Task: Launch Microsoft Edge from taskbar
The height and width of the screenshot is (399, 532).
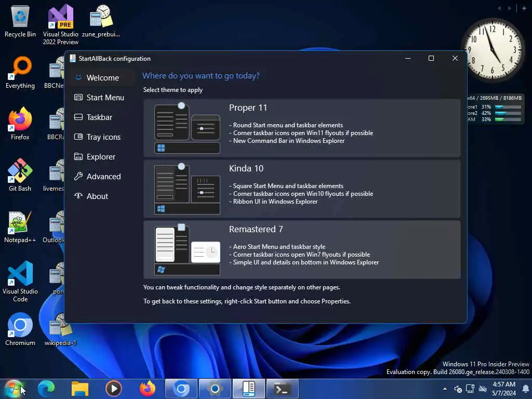Action: tap(46, 389)
